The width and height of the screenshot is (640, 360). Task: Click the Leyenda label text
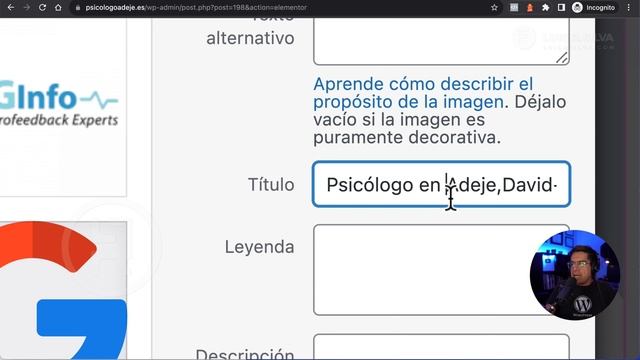259,247
